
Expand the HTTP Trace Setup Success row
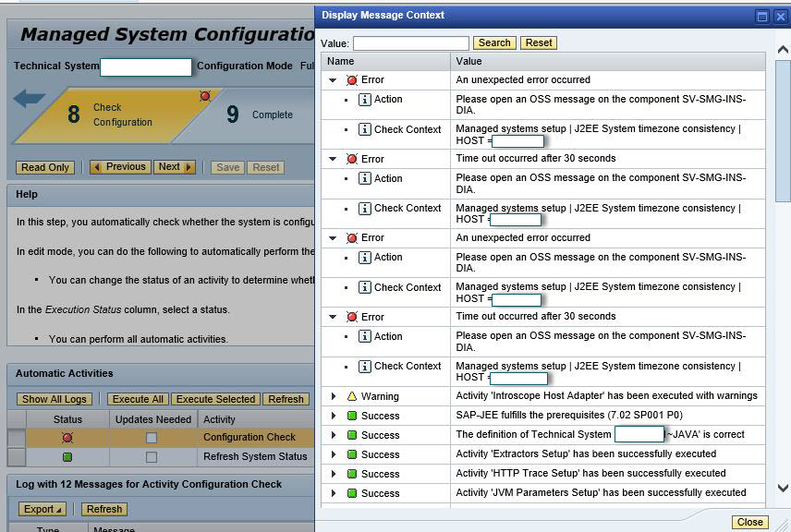334,474
